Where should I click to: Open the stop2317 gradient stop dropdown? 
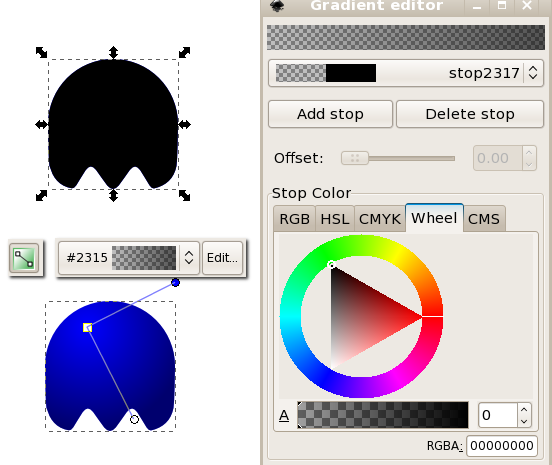pyautogui.click(x=406, y=73)
